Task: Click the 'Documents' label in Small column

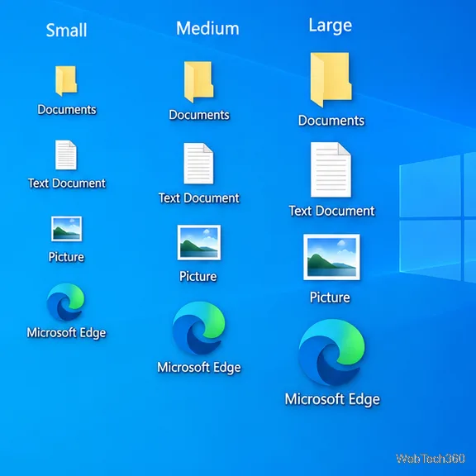Action: click(x=67, y=110)
